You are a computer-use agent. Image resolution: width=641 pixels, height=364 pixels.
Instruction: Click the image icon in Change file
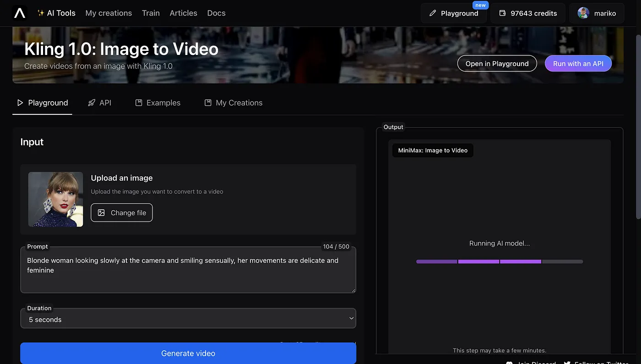[102, 213]
